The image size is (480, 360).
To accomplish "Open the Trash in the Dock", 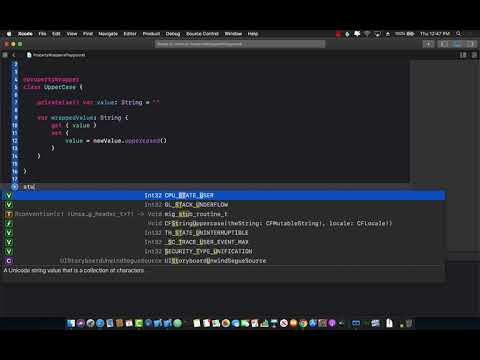I will point(409,323).
